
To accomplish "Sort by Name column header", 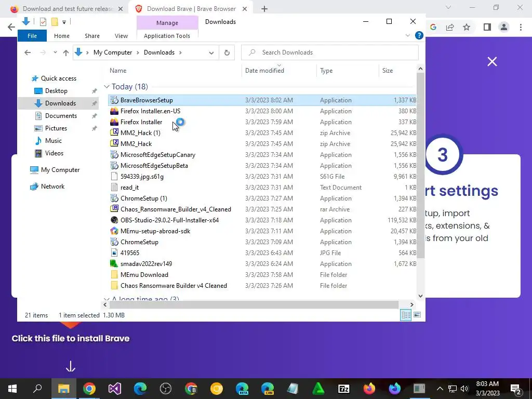I will coord(118,71).
